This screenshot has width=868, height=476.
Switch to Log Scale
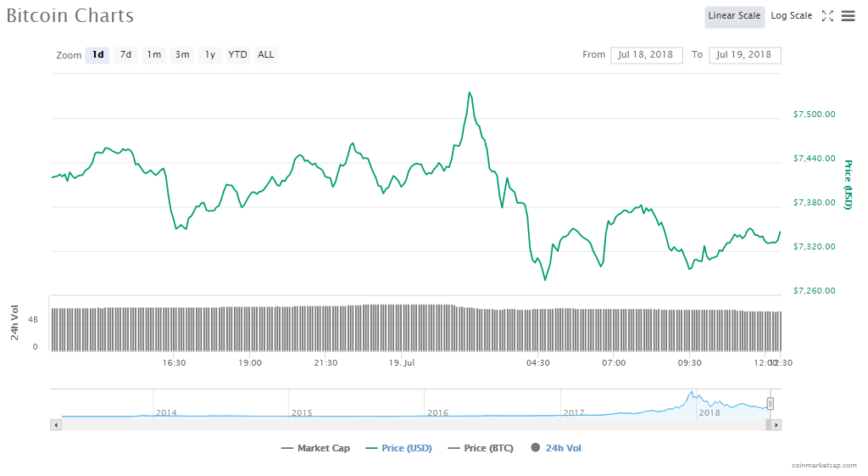[x=791, y=16]
